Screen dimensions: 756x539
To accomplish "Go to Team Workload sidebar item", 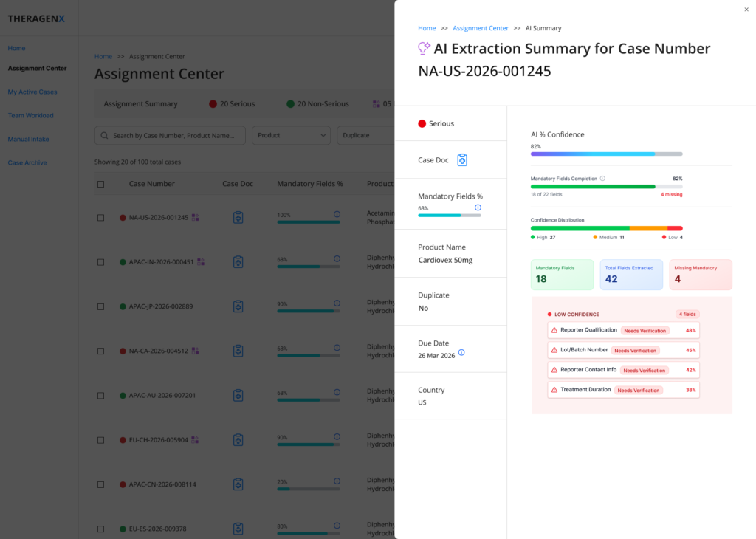I will click(x=30, y=115).
